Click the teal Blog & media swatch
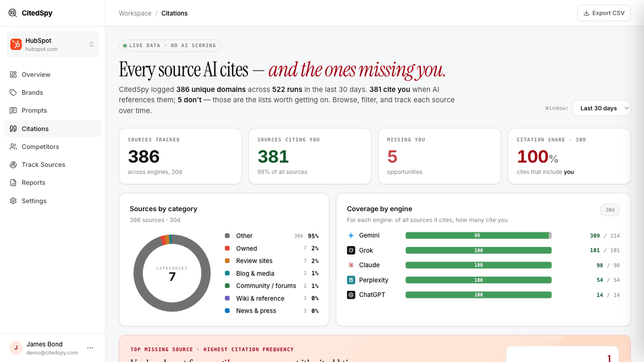Image resolution: width=644 pixels, height=362 pixels. point(227,273)
